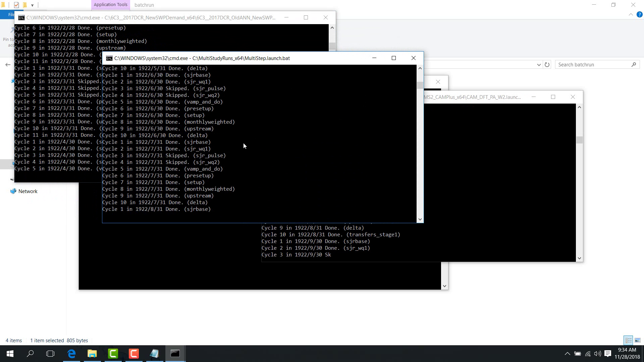Click the Search batchrun input field
Screen dimensions: 644x362
point(593,65)
